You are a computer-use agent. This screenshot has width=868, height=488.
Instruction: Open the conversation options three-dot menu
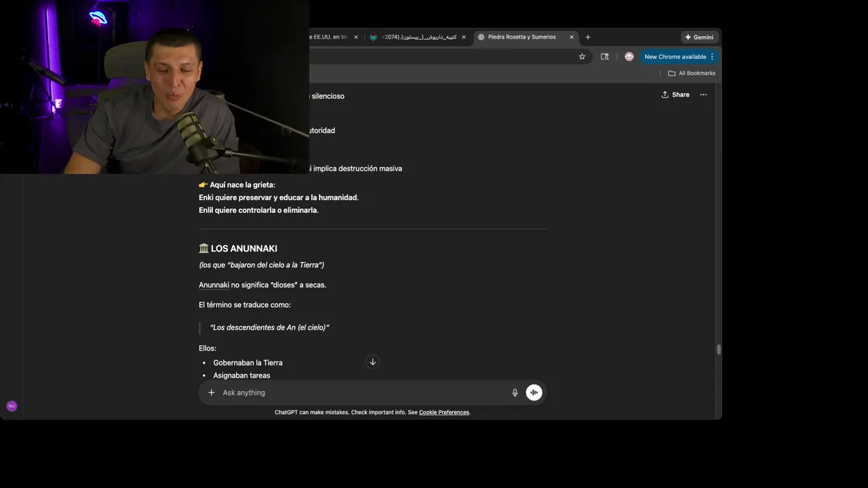[x=703, y=95]
